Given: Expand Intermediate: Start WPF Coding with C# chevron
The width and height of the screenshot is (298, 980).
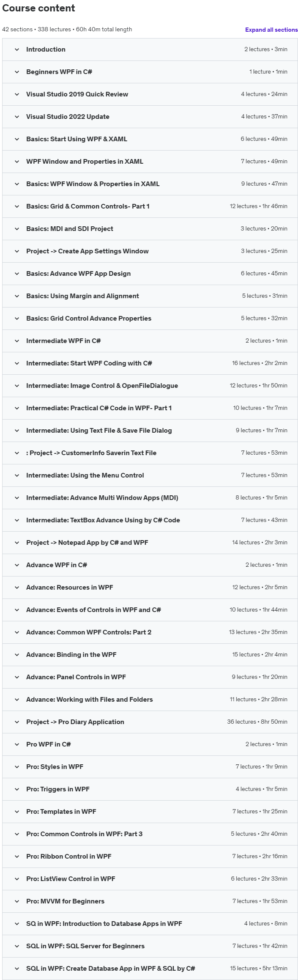Looking at the screenshot, I should coord(17,363).
